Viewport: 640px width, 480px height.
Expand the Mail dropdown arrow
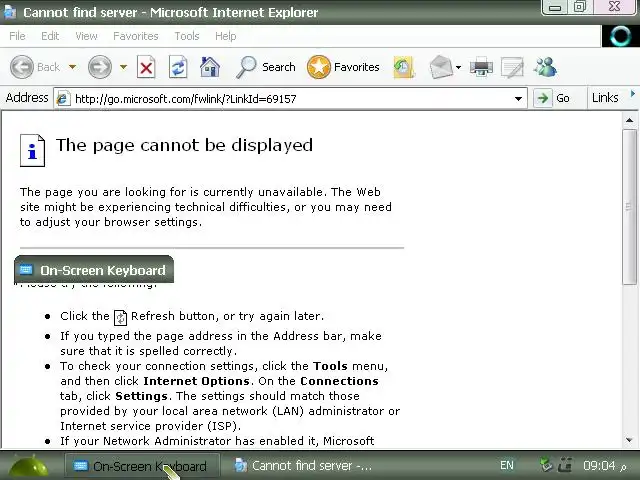[458, 67]
